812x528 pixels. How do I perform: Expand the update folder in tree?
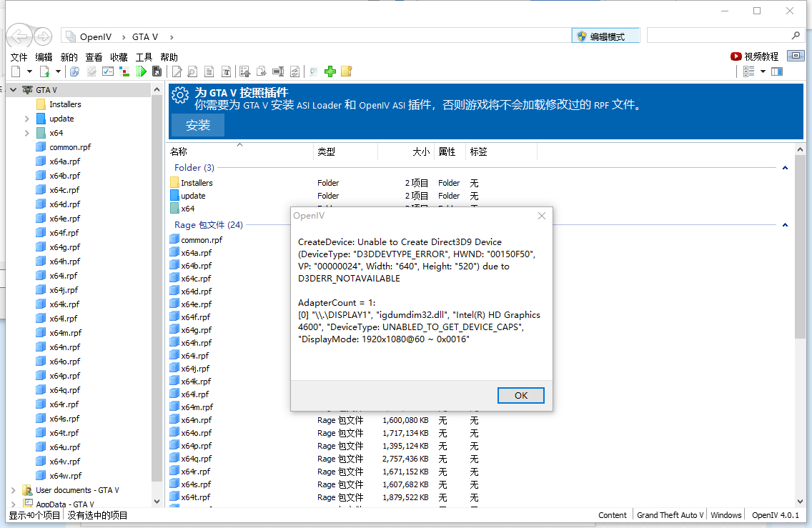coord(27,119)
